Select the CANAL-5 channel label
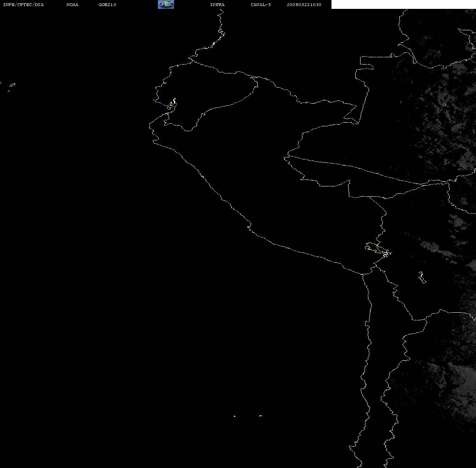476x468 pixels. tap(261, 4)
